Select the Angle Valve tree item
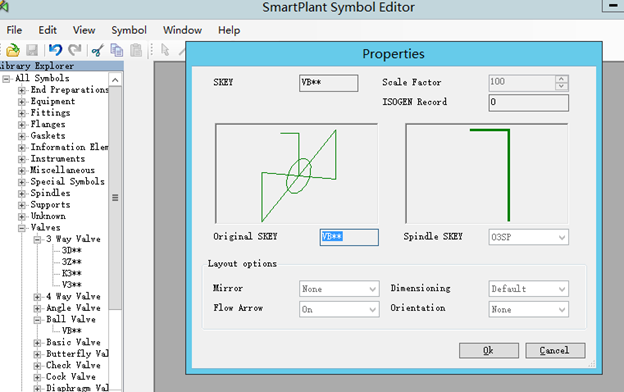Image resolution: width=624 pixels, height=392 pixels. pyautogui.click(x=73, y=308)
